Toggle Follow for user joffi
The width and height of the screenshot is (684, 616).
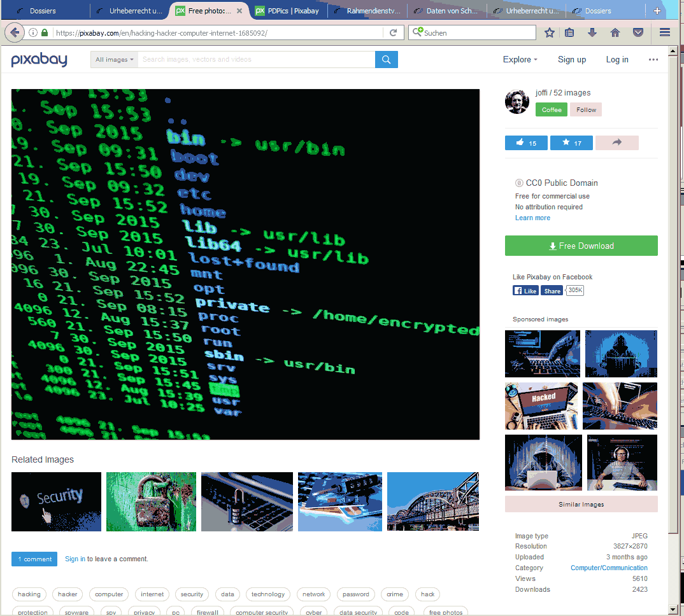tap(586, 110)
